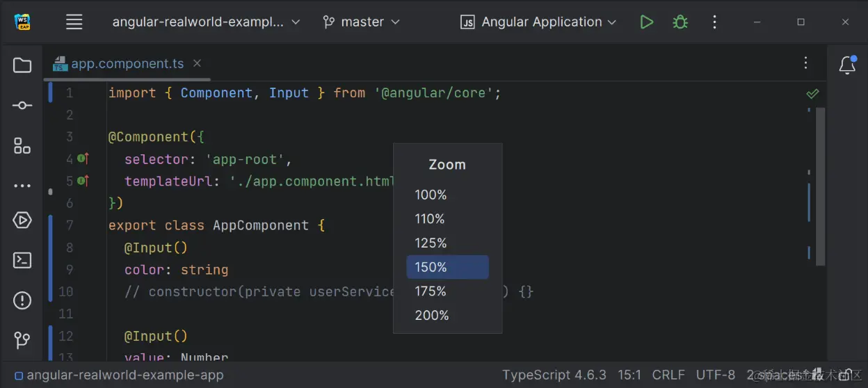Viewport: 868px width, 388px height.
Task: Open the Git tool window icon
Action: (x=22, y=341)
